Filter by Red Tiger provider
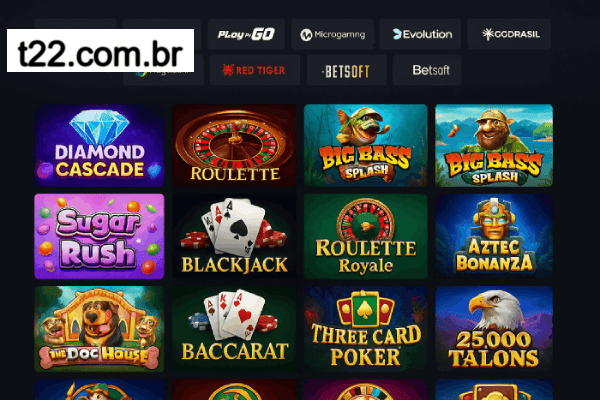Image resolution: width=600 pixels, height=400 pixels. pos(254,70)
